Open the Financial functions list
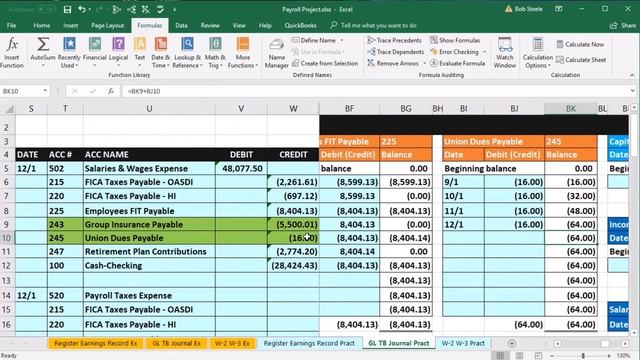 [95, 53]
